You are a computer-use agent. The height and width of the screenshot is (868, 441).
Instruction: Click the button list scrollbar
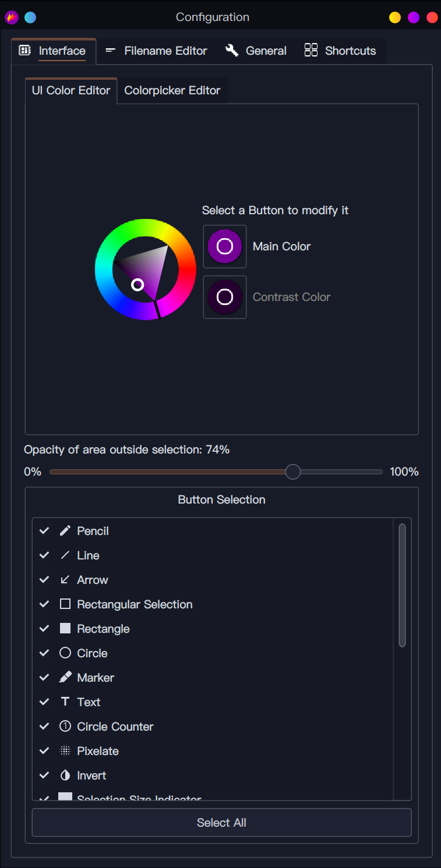pos(402,585)
